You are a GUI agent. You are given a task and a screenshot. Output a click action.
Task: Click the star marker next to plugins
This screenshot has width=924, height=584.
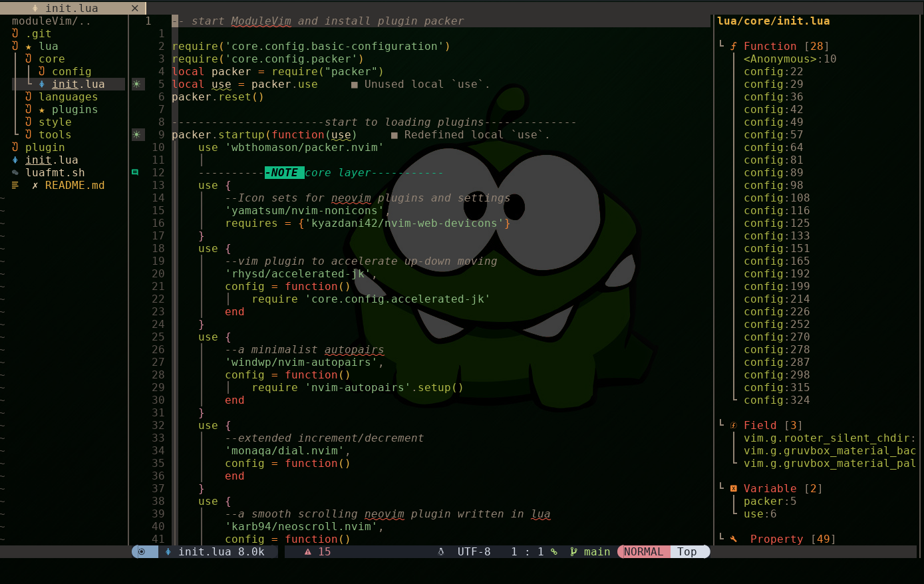click(x=42, y=110)
